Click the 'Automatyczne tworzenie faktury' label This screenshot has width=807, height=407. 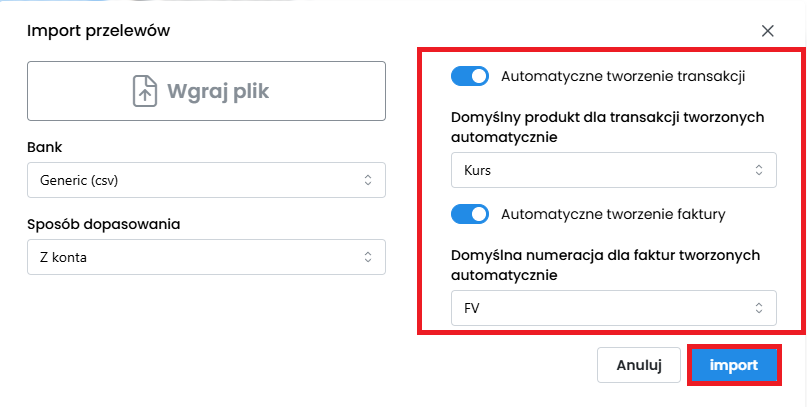[612, 213]
